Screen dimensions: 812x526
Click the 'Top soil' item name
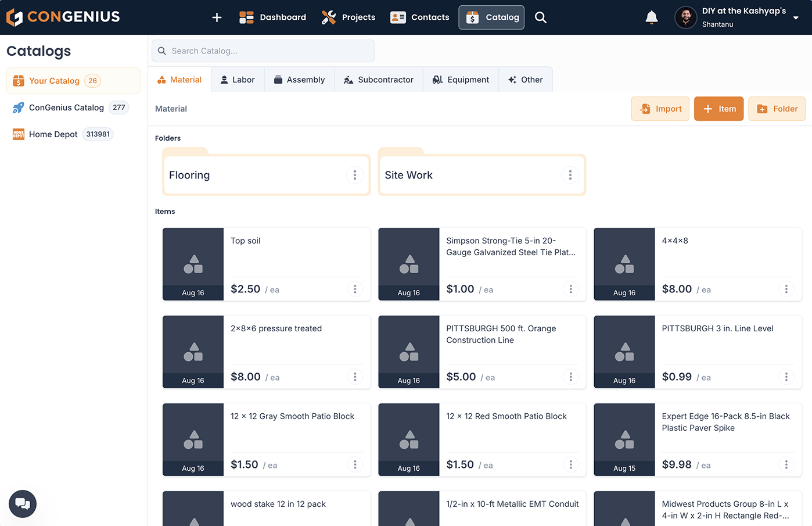245,241
